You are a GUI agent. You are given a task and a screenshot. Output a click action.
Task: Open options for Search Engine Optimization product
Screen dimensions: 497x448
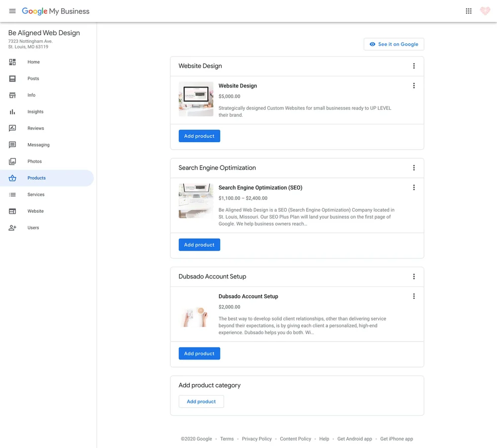point(414,187)
